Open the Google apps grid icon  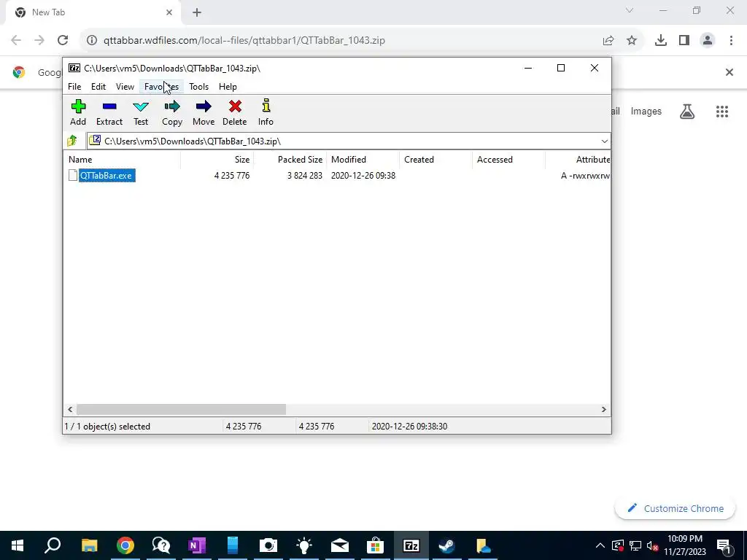[x=721, y=112]
